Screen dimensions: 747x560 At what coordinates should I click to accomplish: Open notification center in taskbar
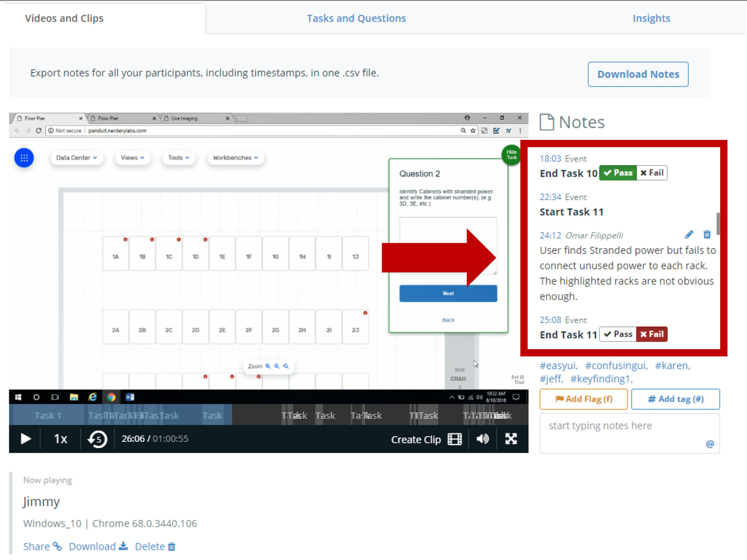tap(516, 397)
